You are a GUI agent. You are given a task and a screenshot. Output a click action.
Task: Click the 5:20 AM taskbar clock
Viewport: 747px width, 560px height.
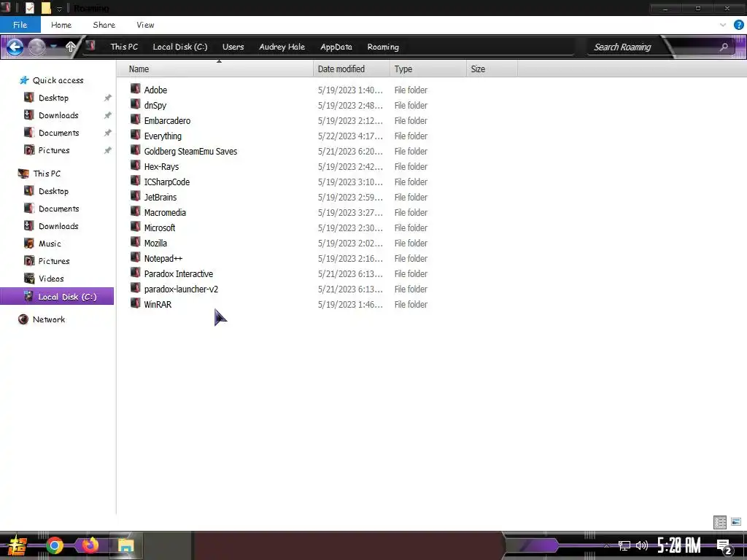679,545
